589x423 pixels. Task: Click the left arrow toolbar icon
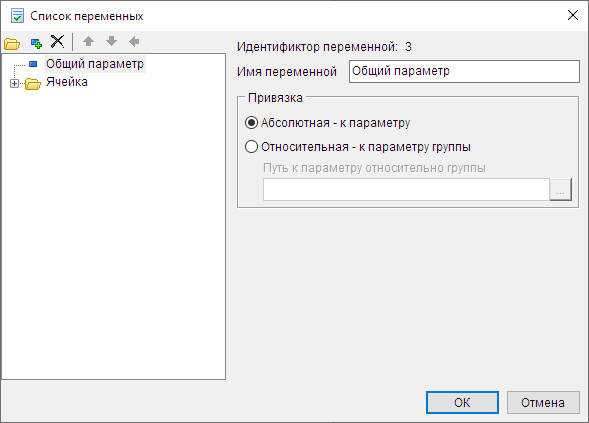point(134,41)
